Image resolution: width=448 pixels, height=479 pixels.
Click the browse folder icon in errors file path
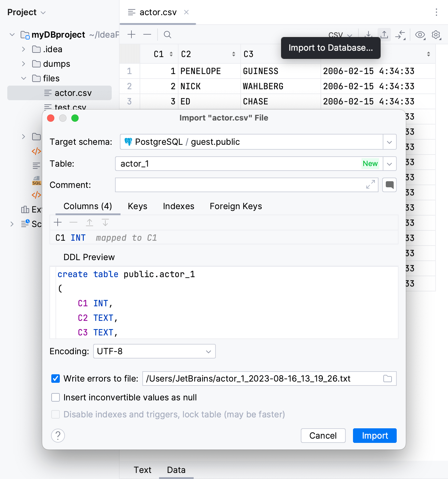click(x=388, y=379)
